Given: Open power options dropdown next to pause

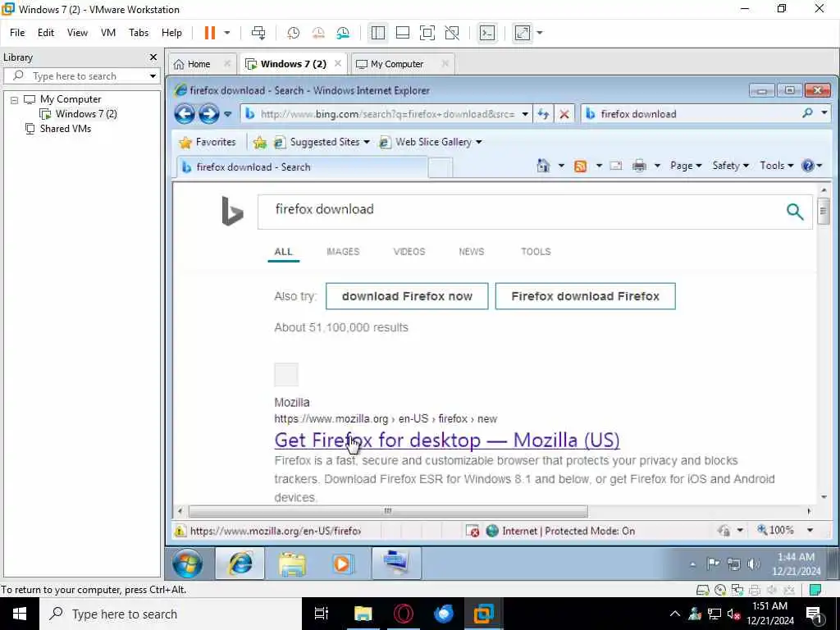Looking at the screenshot, I should (x=227, y=33).
